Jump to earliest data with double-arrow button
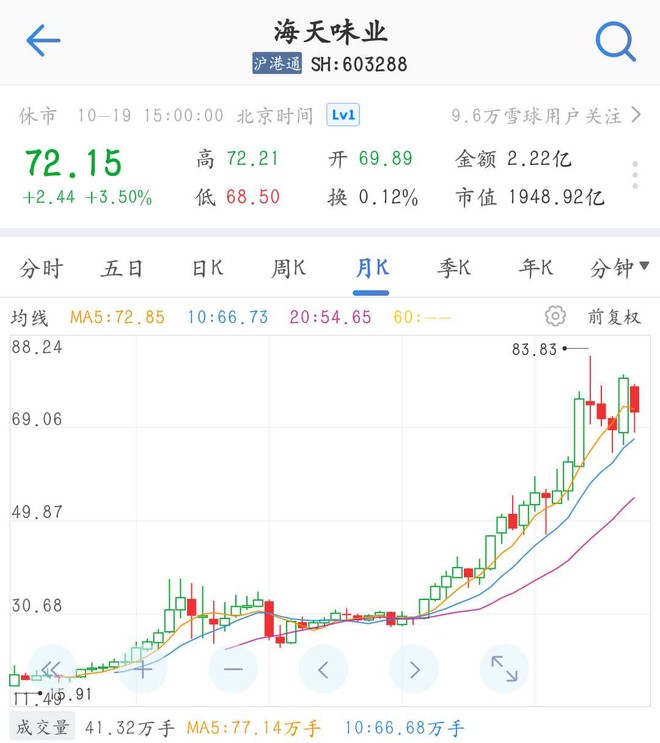Viewport: 660px width, 743px height. pos(52,669)
